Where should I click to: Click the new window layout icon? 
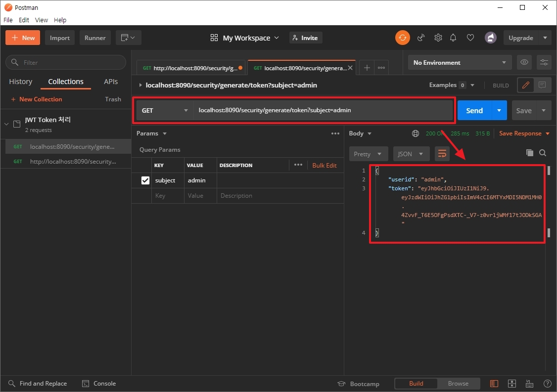tap(128, 38)
